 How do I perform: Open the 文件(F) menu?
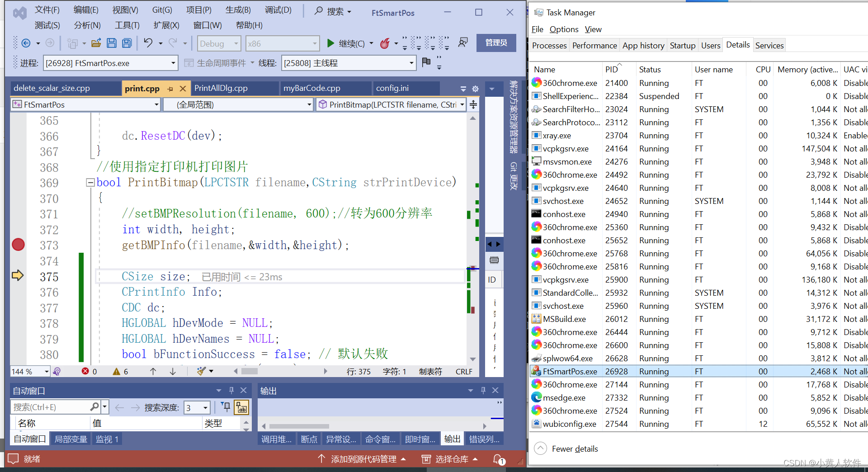[x=47, y=10]
